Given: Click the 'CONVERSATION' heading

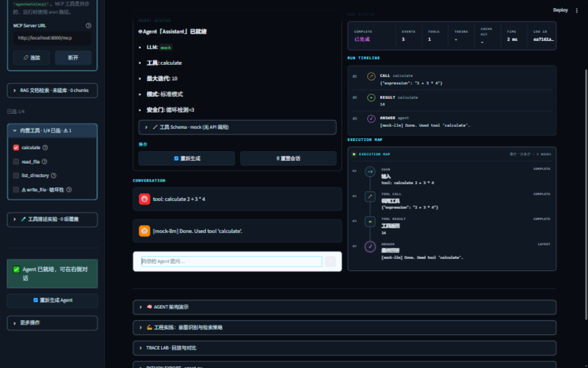Looking at the screenshot, I should [x=149, y=180].
